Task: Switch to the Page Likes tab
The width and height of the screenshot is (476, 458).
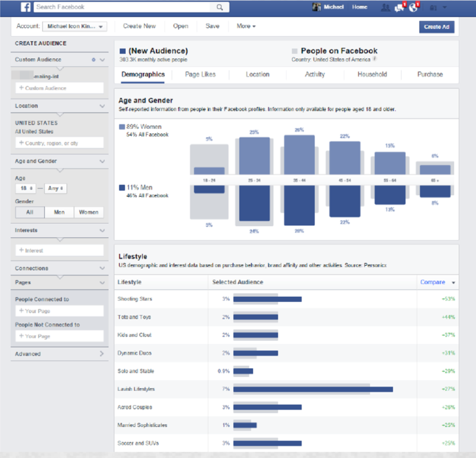Action: [200, 74]
